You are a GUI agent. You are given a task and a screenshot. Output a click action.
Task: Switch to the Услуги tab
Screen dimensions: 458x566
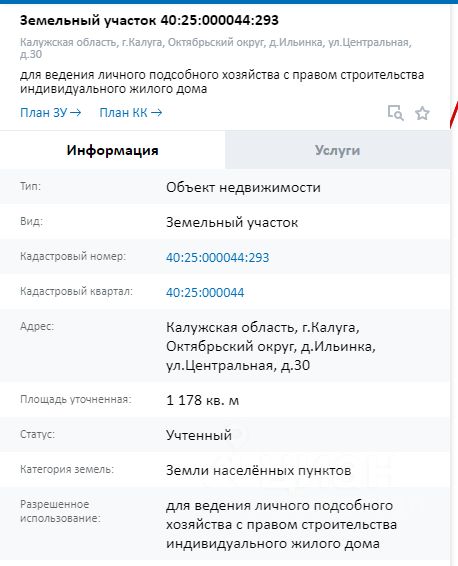coord(337,150)
